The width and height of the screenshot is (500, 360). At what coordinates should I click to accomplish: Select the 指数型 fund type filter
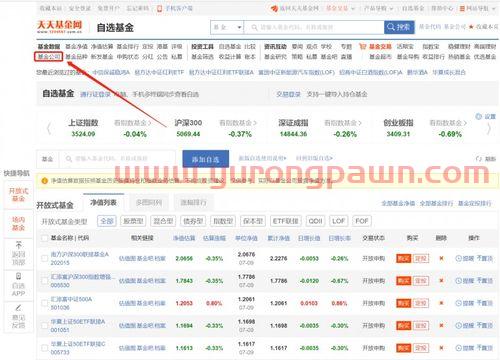coord(223,221)
